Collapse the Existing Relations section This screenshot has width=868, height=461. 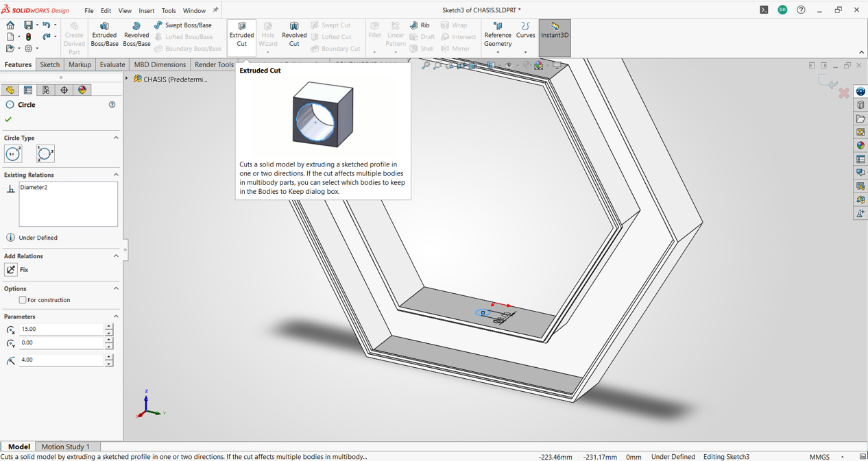coord(116,175)
